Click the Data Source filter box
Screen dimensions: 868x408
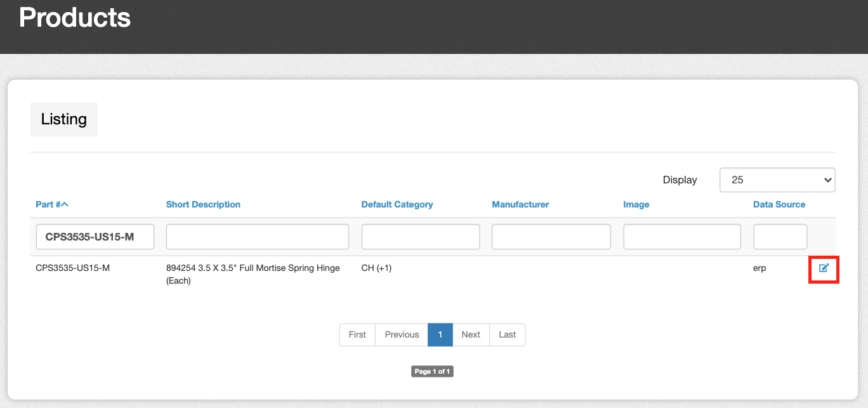[x=780, y=237]
